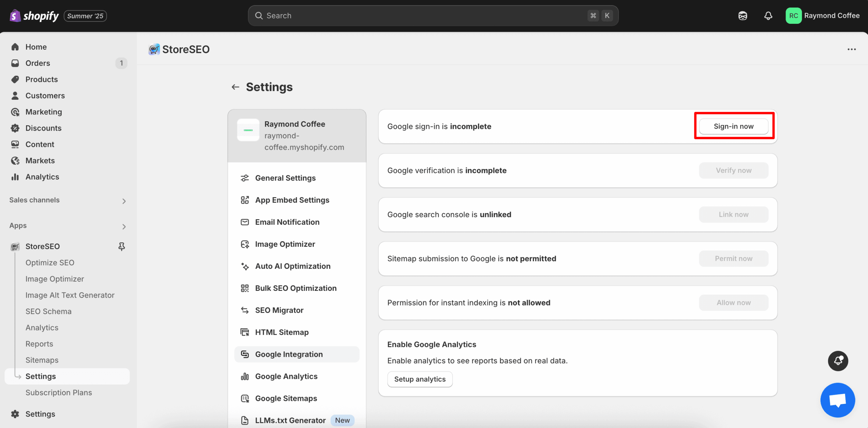The width and height of the screenshot is (868, 428).
Task: Expand the Apps section chevron
Action: pyautogui.click(x=124, y=226)
